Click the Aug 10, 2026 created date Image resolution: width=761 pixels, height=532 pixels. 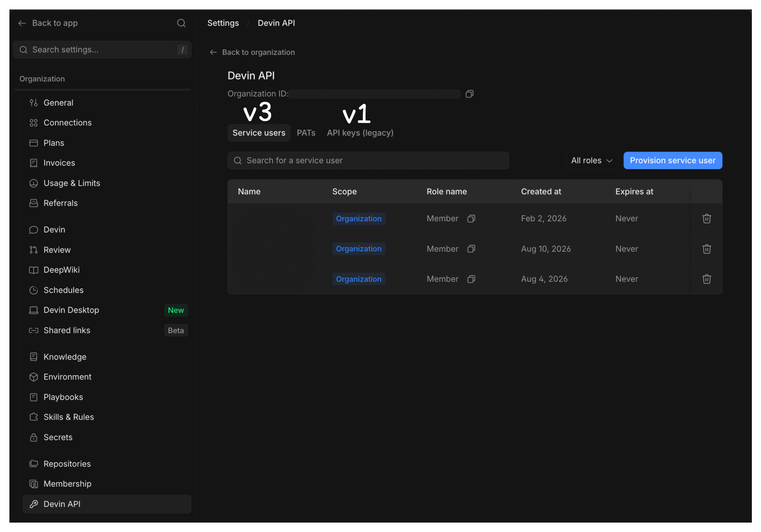(x=546, y=249)
